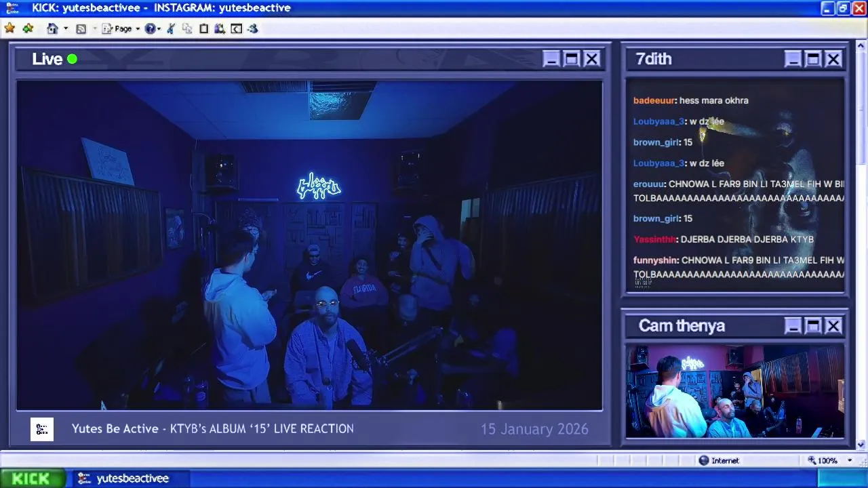Close the Live panel
This screenshot has width=868, height=488.
(592, 59)
